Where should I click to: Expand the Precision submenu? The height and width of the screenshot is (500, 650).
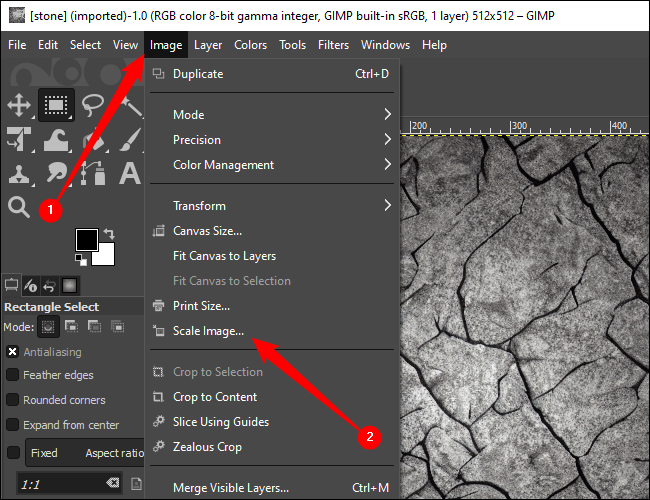(x=272, y=140)
